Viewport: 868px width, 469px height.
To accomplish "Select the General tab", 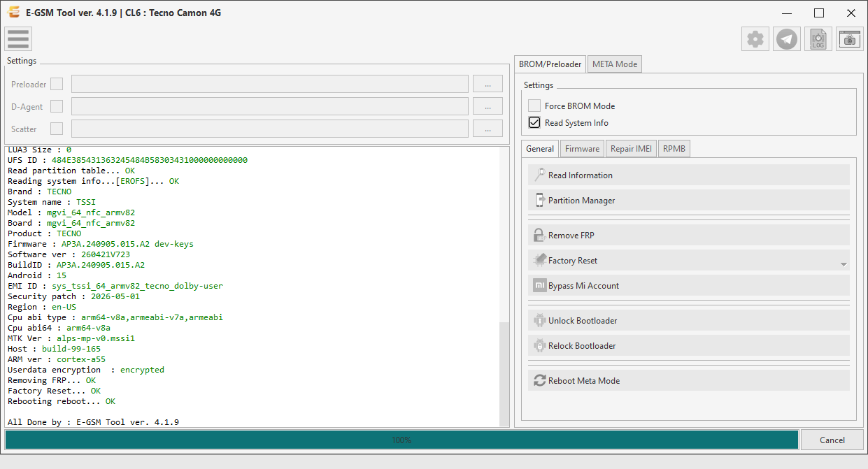I will click(540, 148).
